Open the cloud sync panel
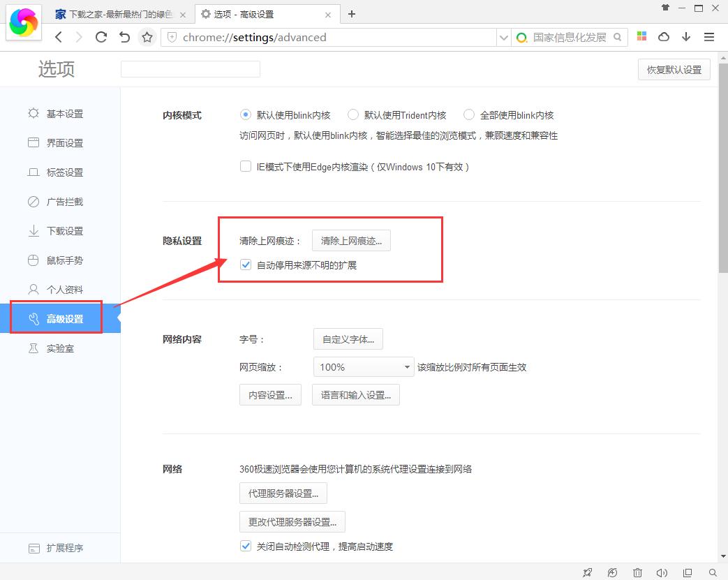 pyautogui.click(x=663, y=36)
